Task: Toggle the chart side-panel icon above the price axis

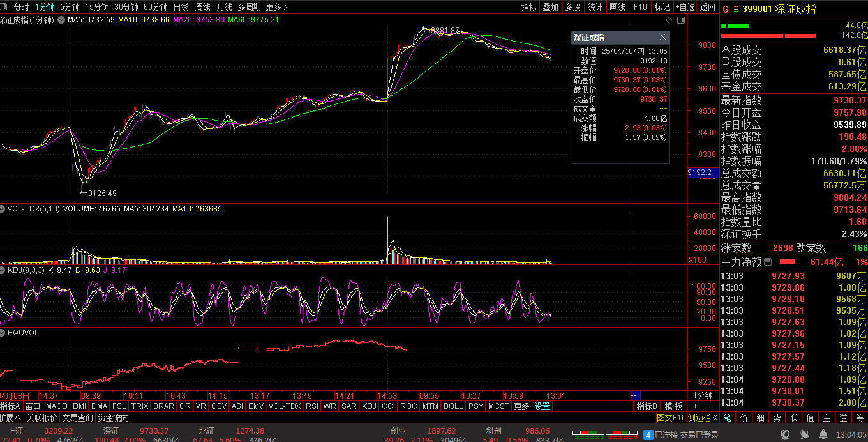Action: 681,20
